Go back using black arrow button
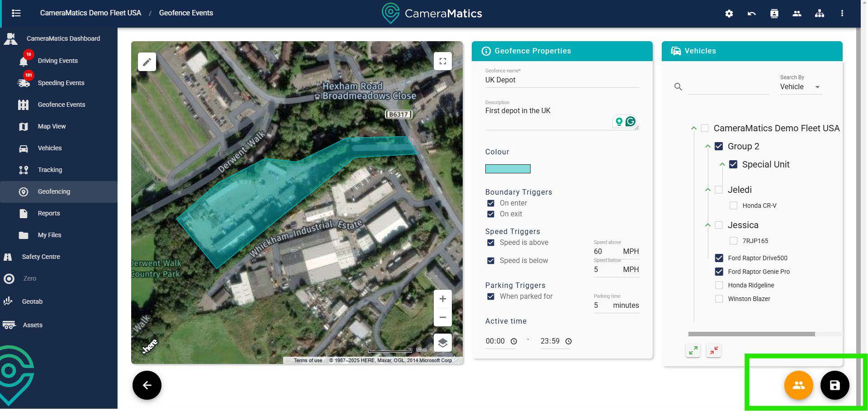The image size is (868, 411). point(147,385)
